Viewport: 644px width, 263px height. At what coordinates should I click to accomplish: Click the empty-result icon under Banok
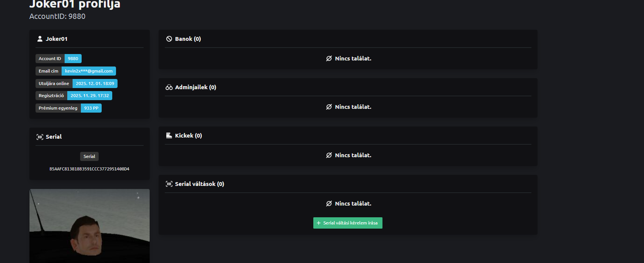tap(329, 59)
